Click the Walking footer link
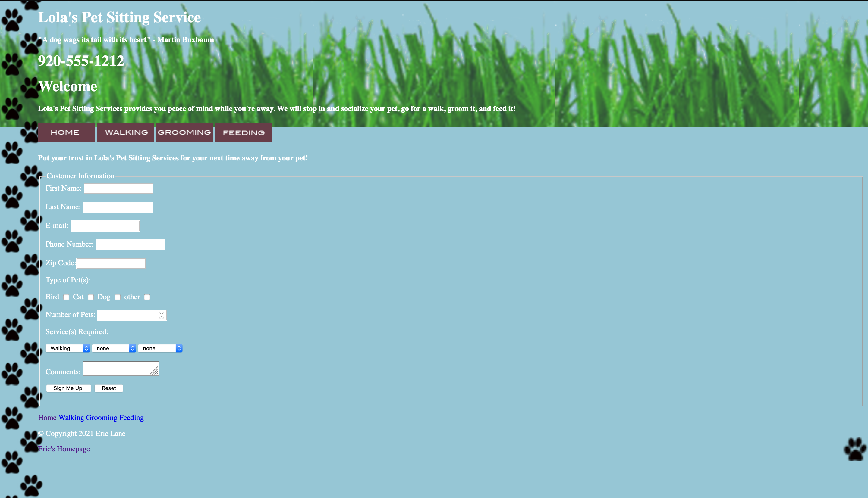This screenshot has width=868, height=498. pyautogui.click(x=71, y=418)
